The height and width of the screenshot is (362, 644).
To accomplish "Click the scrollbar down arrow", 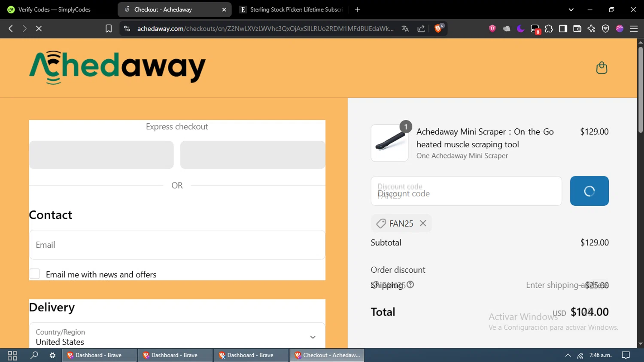I will (641, 344).
